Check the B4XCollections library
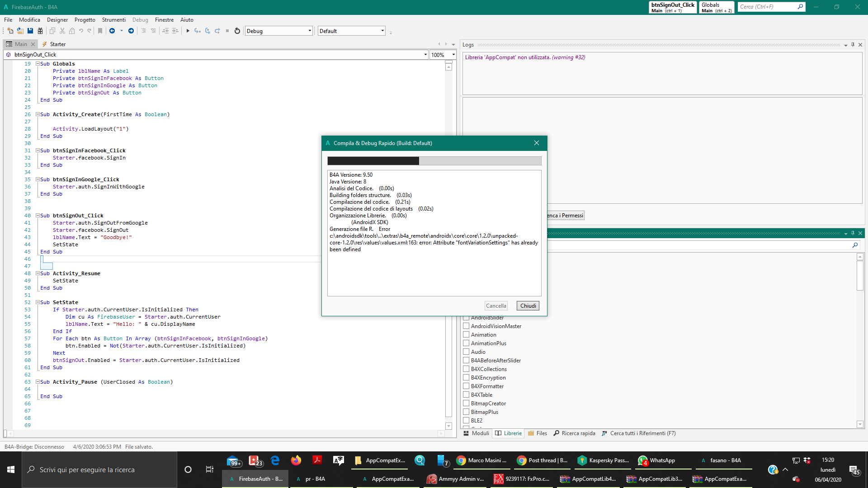The height and width of the screenshot is (488, 868). coord(466,369)
